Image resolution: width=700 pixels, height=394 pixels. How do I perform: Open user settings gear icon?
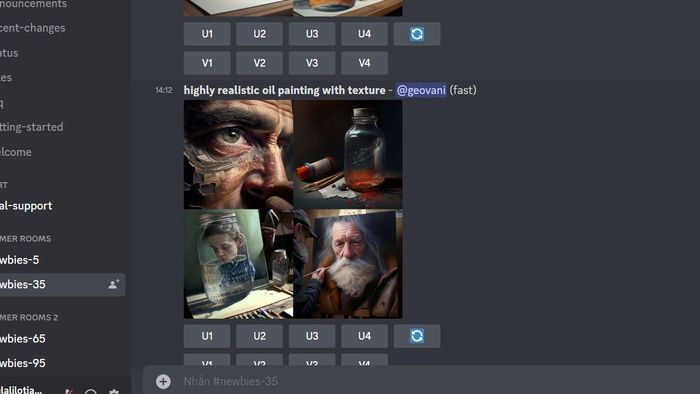(x=114, y=392)
